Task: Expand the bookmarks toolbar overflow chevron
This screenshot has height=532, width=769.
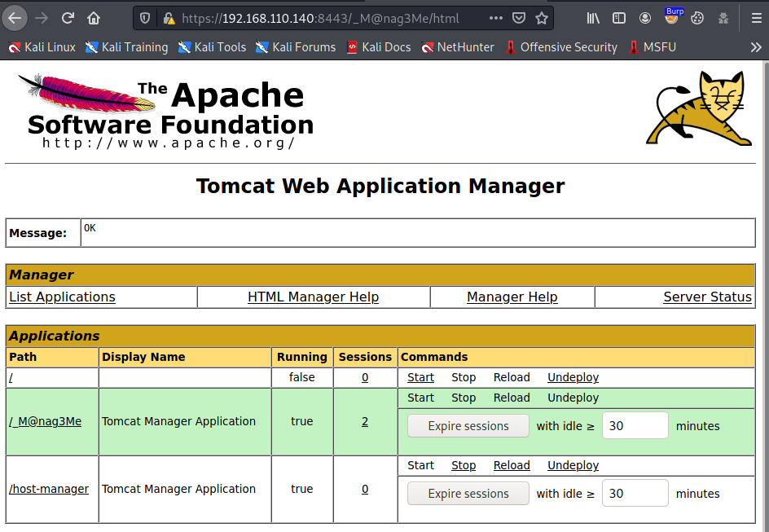Action: 755,47
